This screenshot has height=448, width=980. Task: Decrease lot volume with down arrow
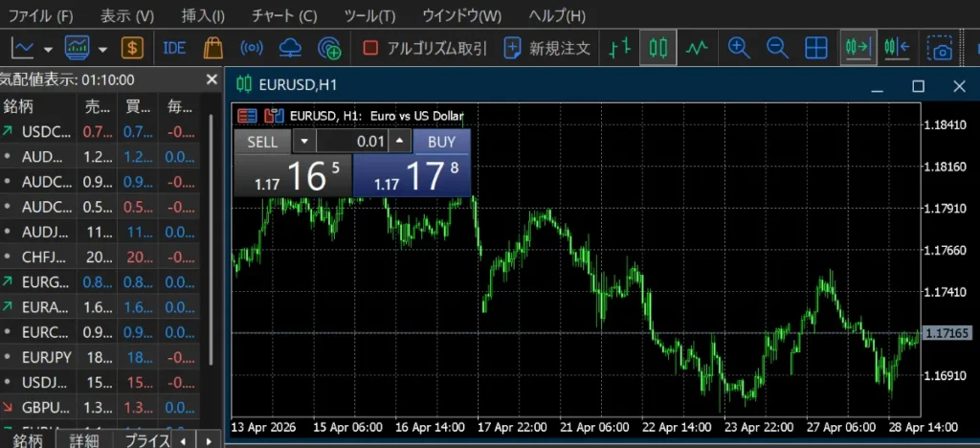click(x=304, y=142)
